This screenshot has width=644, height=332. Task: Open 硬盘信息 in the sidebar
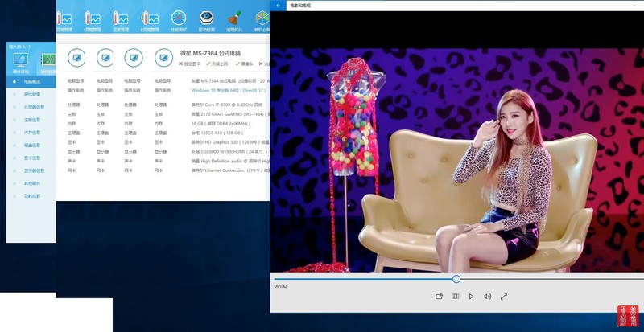(31, 146)
